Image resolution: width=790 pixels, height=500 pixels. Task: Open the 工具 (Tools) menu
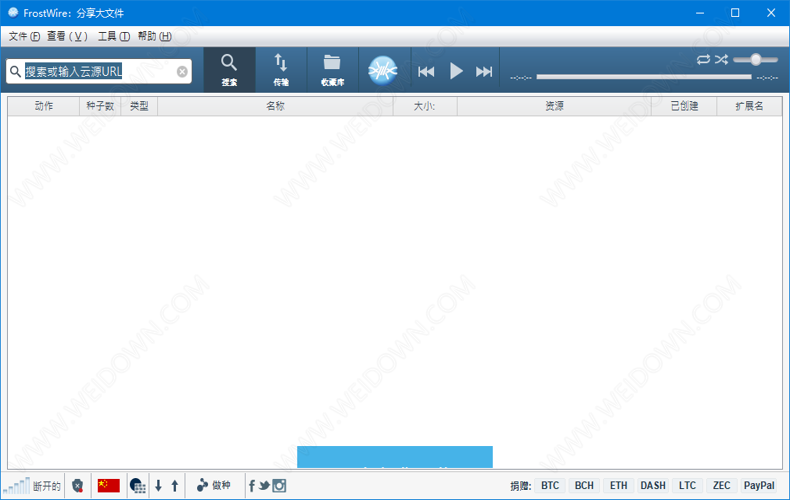click(x=113, y=36)
